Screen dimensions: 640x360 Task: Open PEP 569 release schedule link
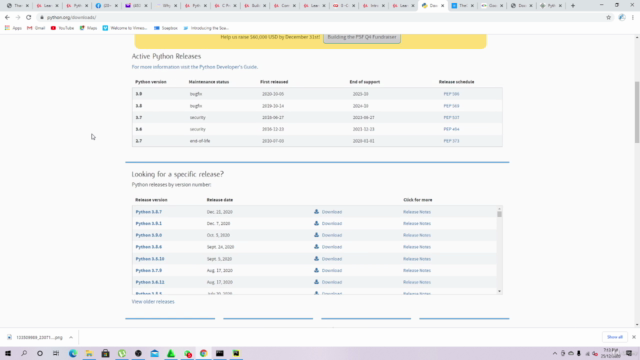[x=451, y=106]
